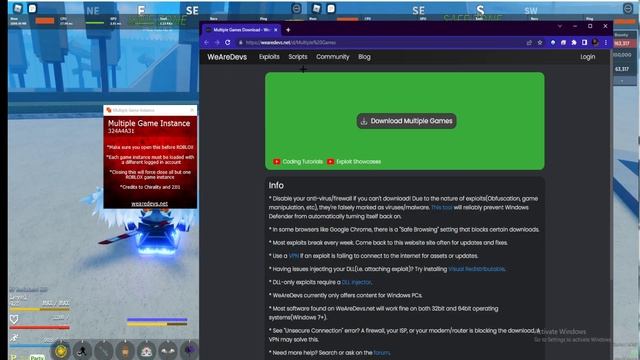640x360 pixels.
Task: Open the Chrome profile avatar
Action: tap(595, 42)
